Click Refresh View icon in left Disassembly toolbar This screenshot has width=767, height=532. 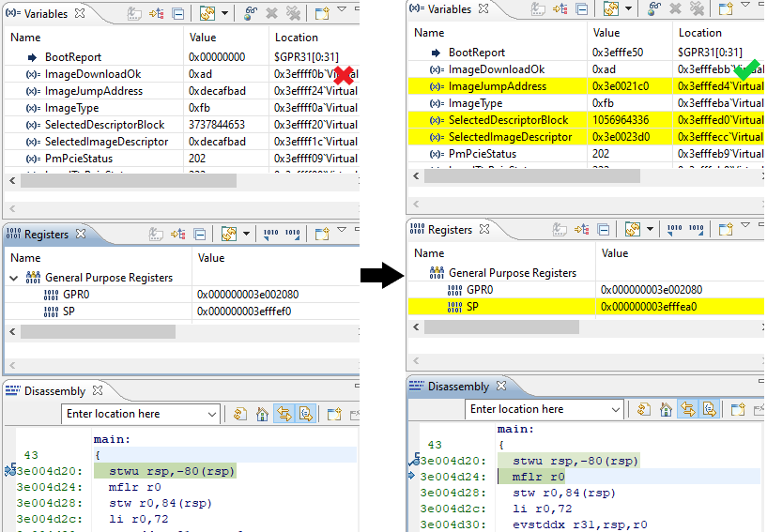240,414
